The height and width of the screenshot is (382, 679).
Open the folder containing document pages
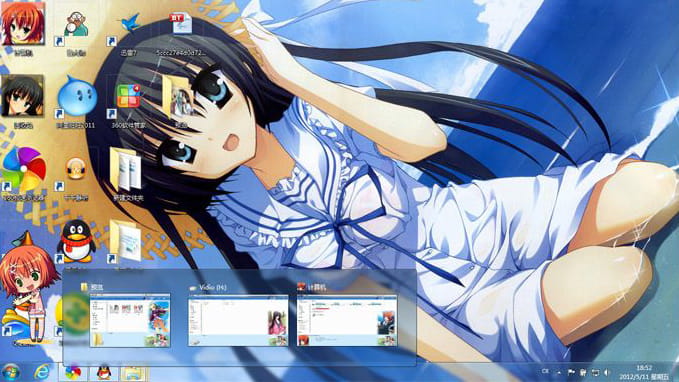click(126, 170)
